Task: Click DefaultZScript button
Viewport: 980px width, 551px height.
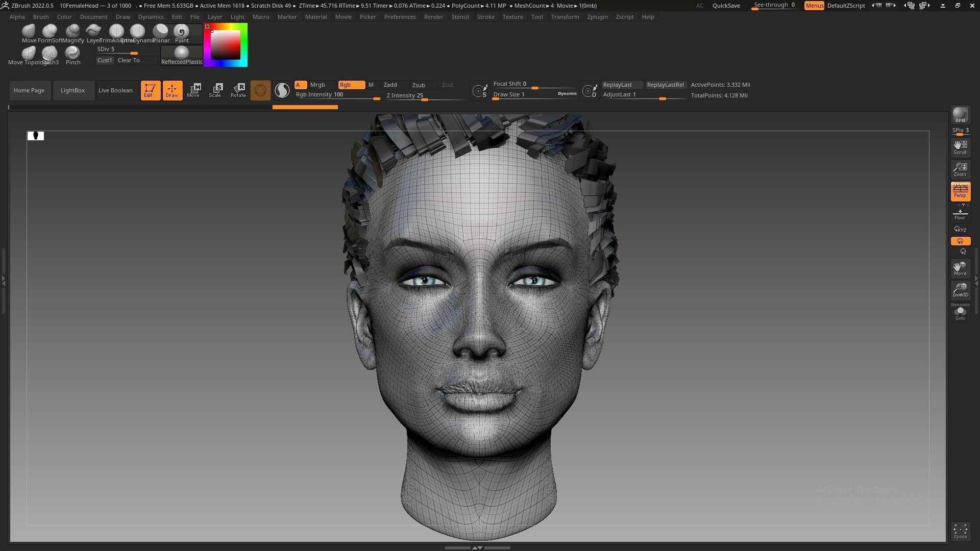Action: pyautogui.click(x=846, y=6)
